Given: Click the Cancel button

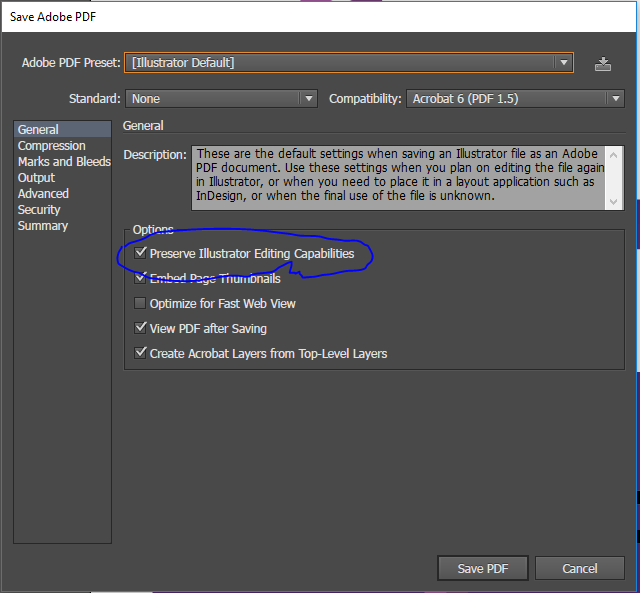Looking at the screenshot, I should (x=580, y=568).
